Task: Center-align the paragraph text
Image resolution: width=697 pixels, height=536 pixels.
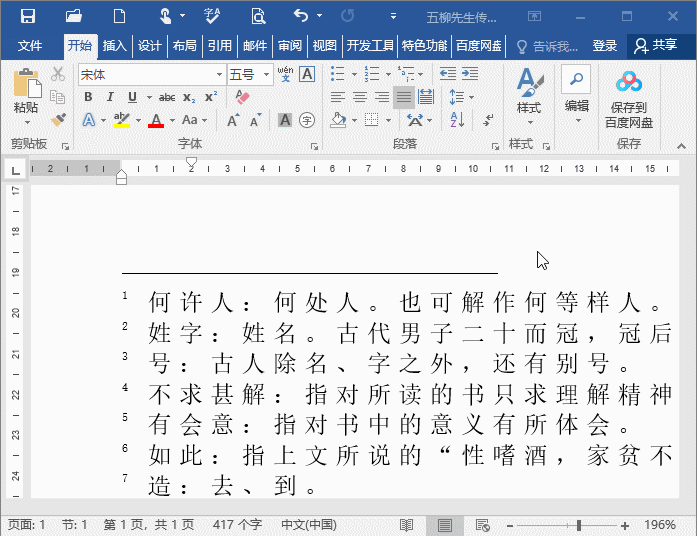Action: point(360,97)
